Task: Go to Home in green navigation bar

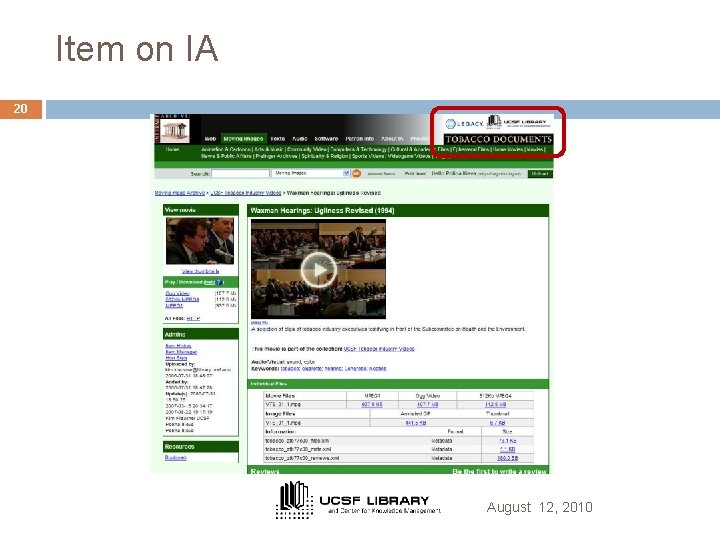Action: pyautogui.click(x=173, y=150)
